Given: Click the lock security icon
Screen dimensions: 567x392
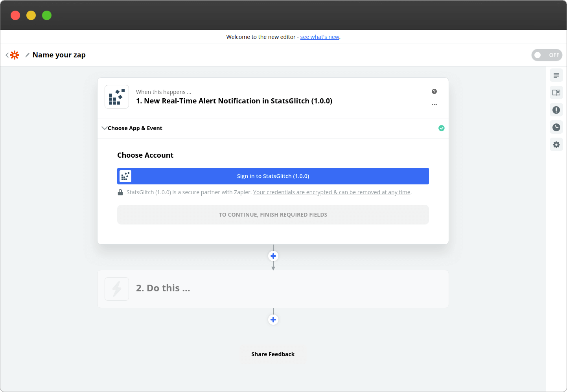Looking at the screenshot, I should click(x=120, y=192).
